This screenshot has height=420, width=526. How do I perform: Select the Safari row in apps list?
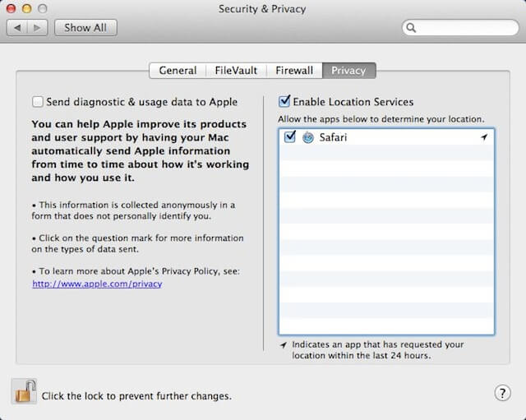[x=386, y=137]
